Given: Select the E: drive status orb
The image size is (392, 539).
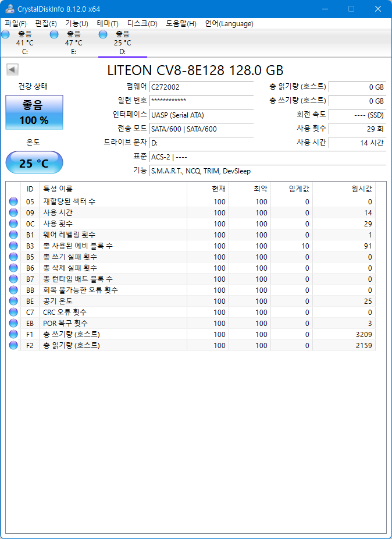Looking at the screenshot, I should 54,34.
